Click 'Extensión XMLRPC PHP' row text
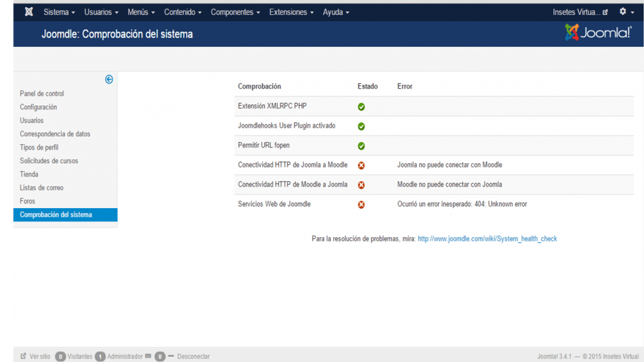Viewport: 644px width, 362px height. [272, 106]
